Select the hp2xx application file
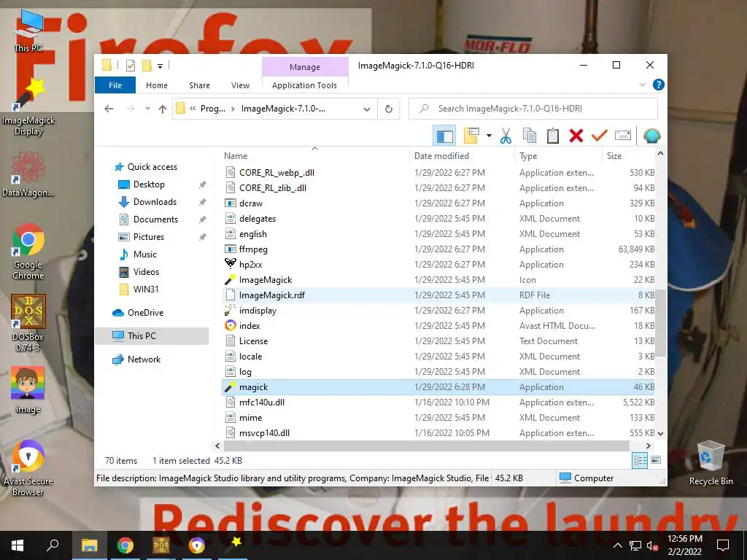The image size is (747, 560). pos(438,264)
